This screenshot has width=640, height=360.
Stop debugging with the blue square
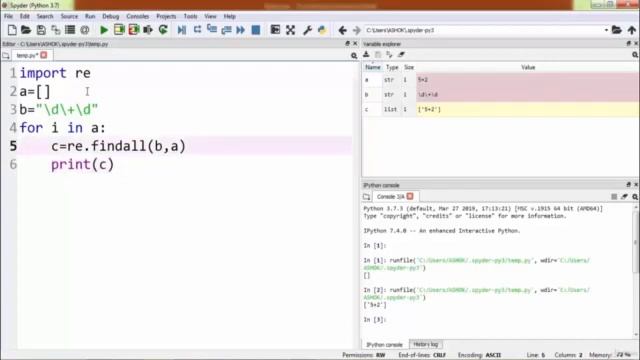pos(256,30)
